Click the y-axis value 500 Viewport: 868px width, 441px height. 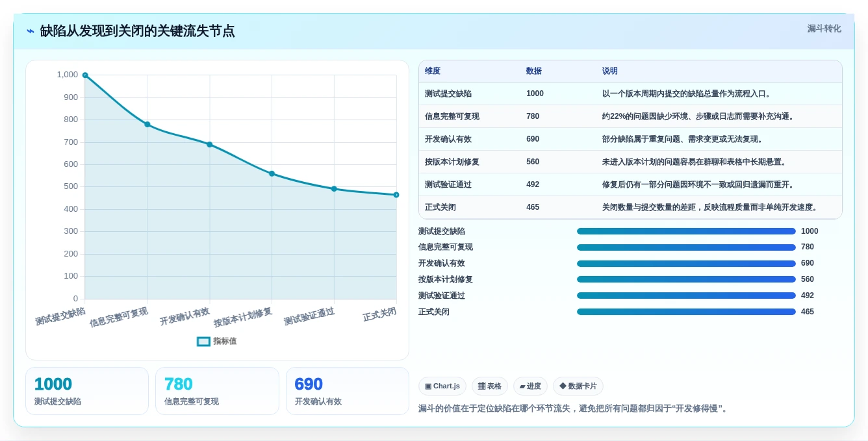71,186
